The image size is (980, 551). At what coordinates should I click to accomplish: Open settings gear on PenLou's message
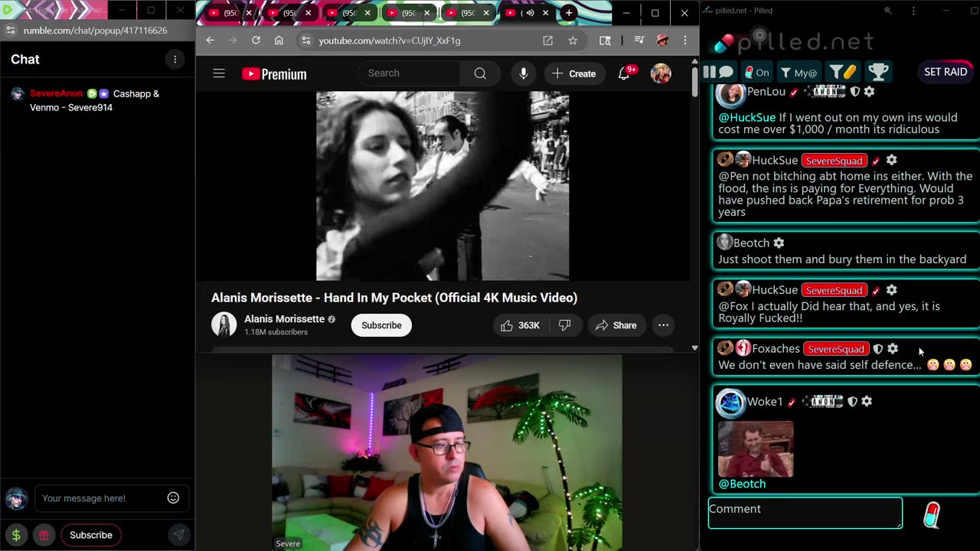pyautogui.click(x=869, y=92)
